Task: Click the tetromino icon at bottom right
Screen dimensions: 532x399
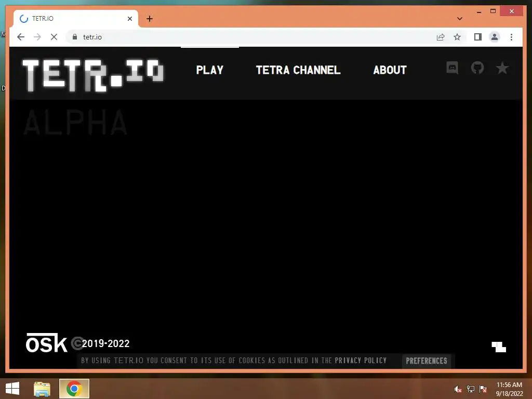Action: pyautogui.click(x=499, y=347)
